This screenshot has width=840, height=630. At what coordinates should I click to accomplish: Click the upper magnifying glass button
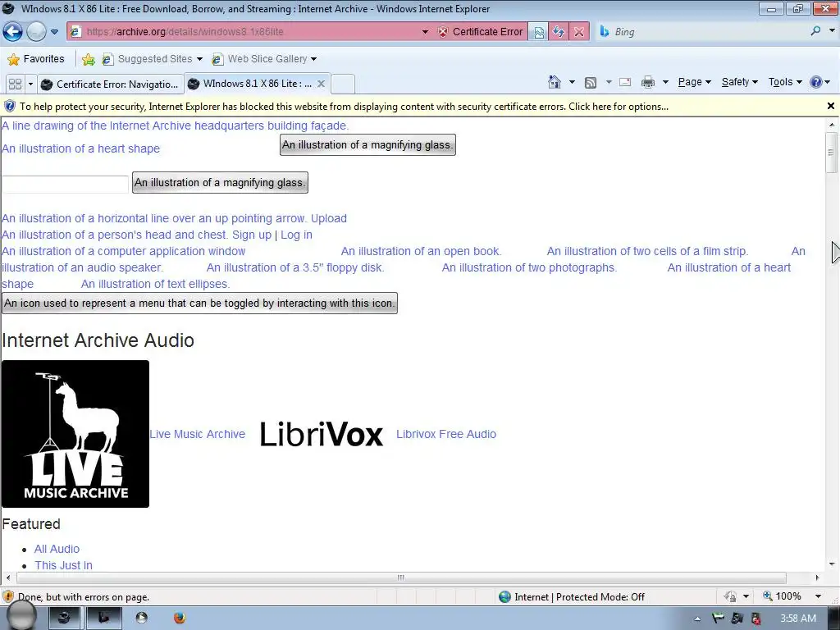click(367, 144)
